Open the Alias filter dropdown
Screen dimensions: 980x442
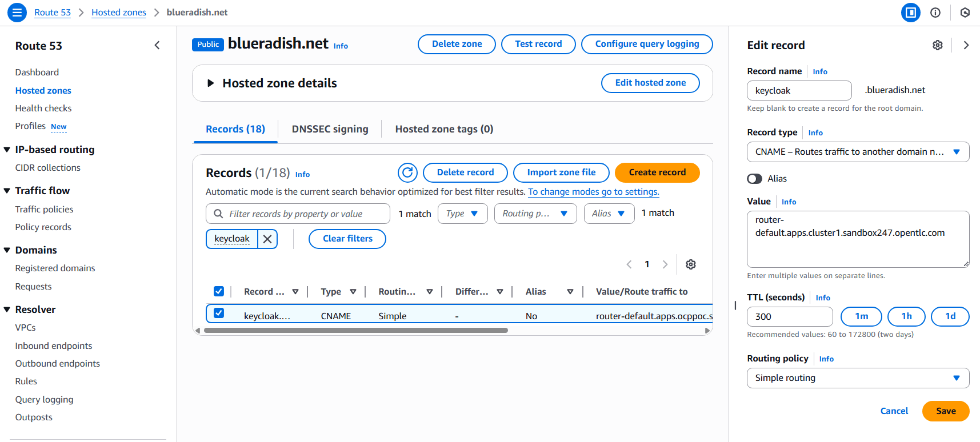point(609,214)
